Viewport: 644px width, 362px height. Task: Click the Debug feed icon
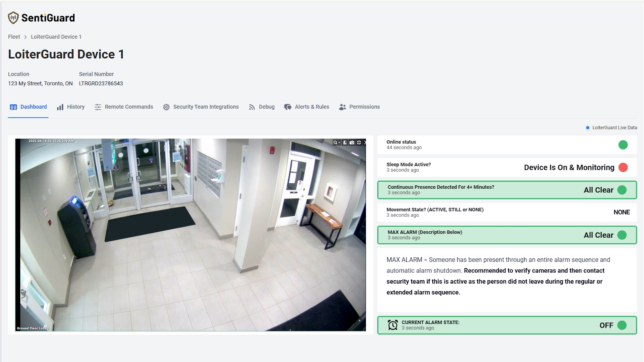coord(252,107)
